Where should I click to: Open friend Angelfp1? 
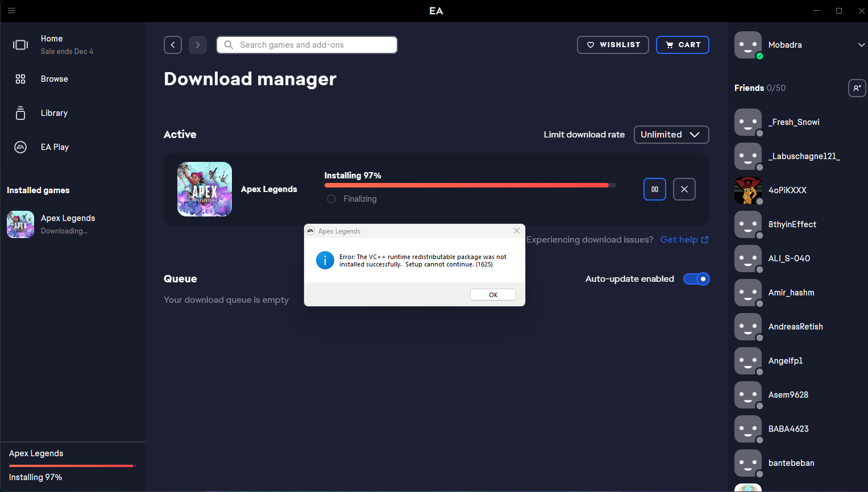(x=786, y=361)
